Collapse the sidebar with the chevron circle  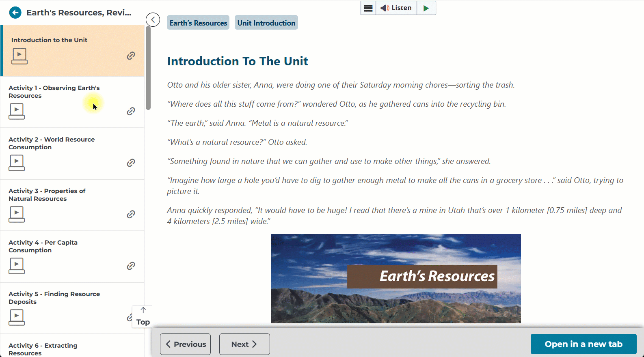(x=153, y=19)
